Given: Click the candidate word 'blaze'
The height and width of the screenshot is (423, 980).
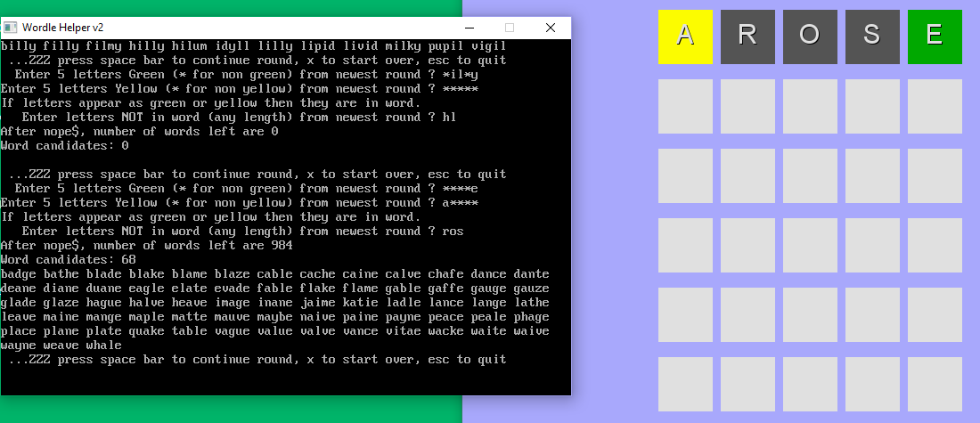Looking at the screenshot, I should pos(232,274).
